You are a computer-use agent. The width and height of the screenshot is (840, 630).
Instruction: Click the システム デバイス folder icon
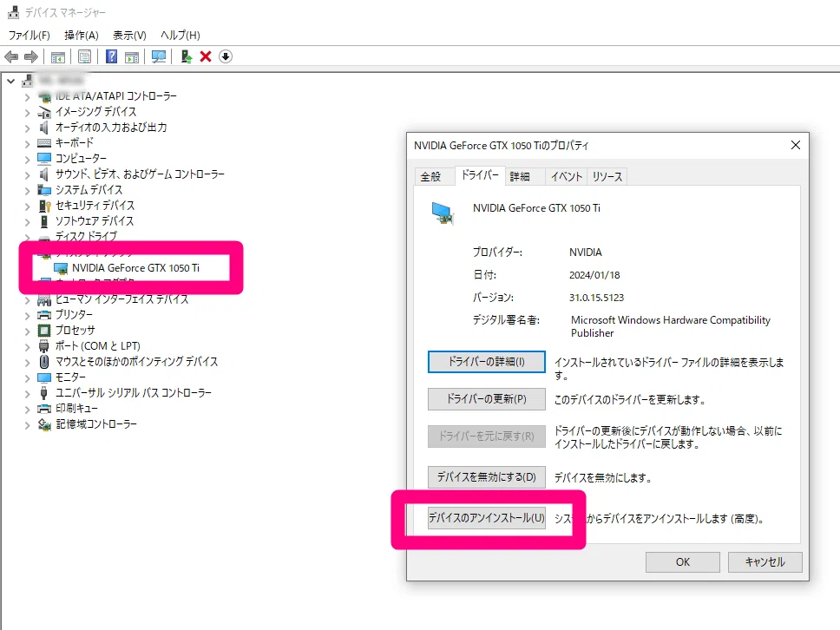click(x=44, y=190)
